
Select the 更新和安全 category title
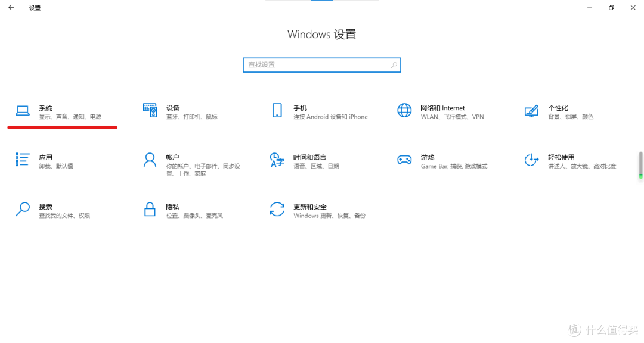click(x=310, y=207)
